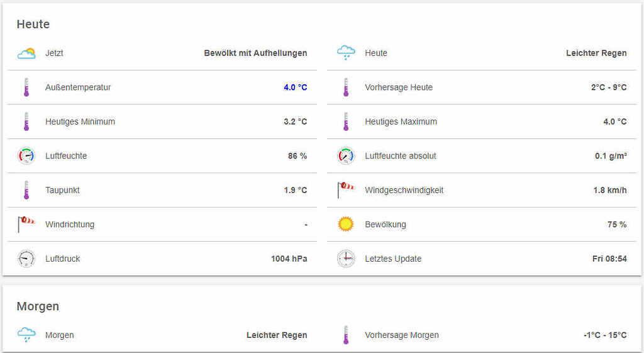Open the Heutiges Minimum entry
The image size is (644, 353).
[x=80, y=121]
